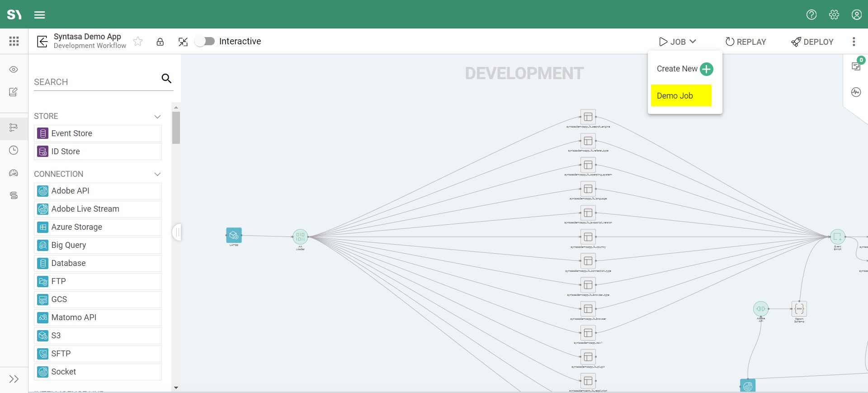Click the lock workflow icon
This screenshot has width=868, height=393.
[x=160, y=42]
